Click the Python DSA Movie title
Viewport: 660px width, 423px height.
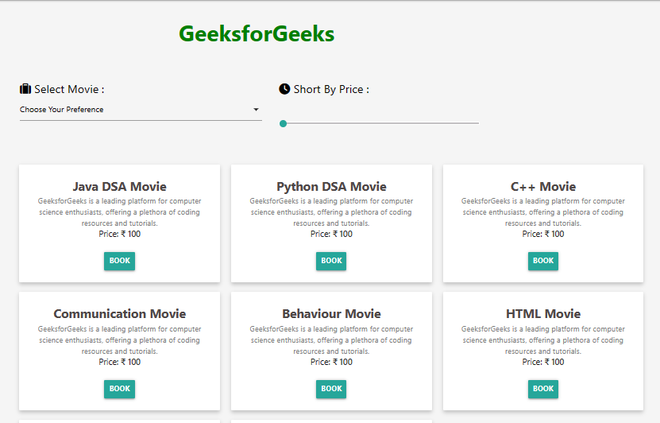331,186
